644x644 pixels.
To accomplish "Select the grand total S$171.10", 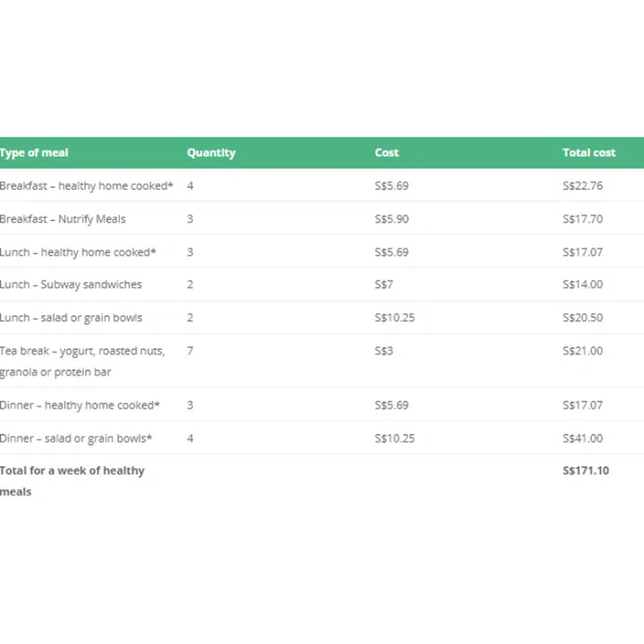I will (x=585, y=470).
